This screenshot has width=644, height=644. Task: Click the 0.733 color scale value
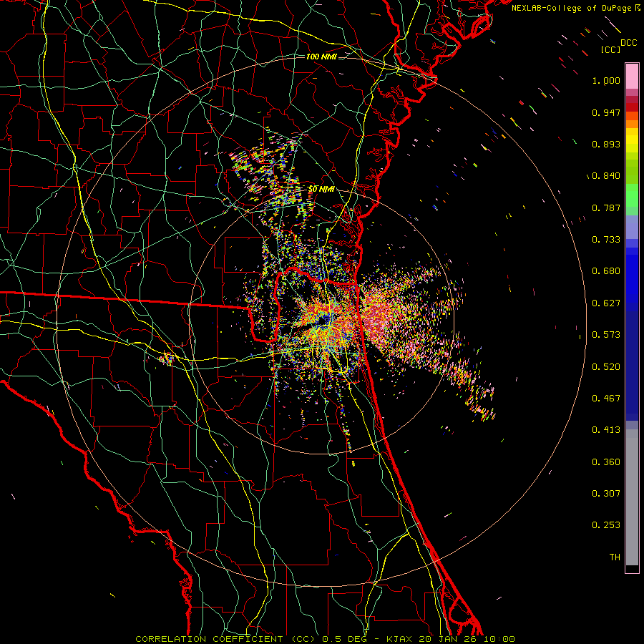[606, 240]
